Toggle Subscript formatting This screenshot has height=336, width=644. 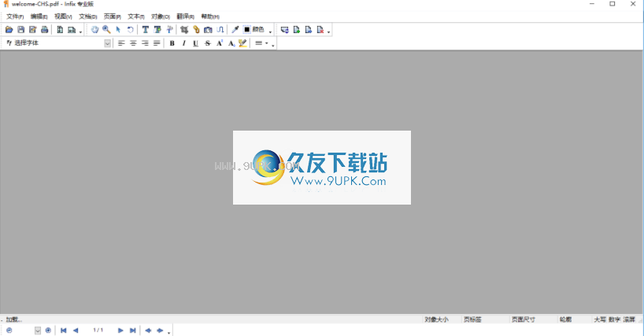231,43
